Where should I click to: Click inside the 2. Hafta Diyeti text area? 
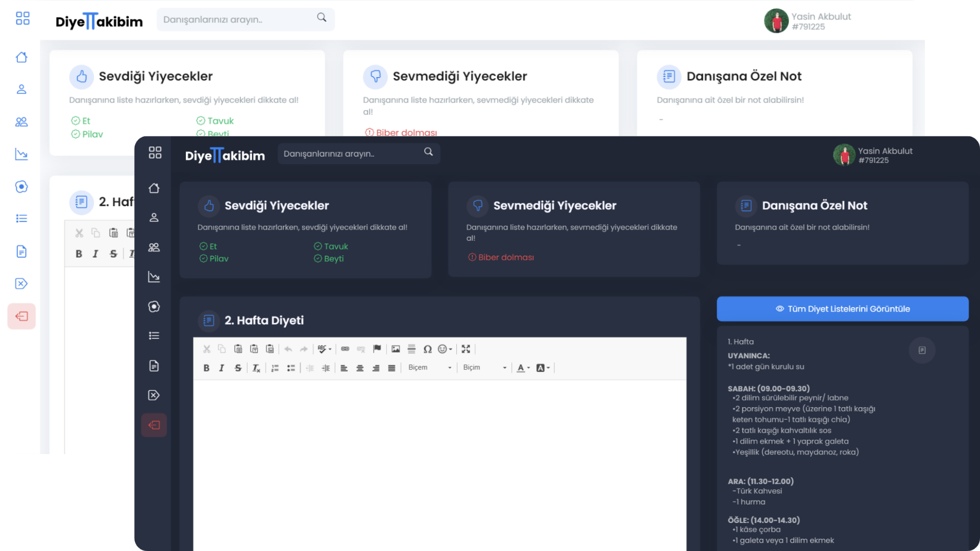(x=439, y=464)
